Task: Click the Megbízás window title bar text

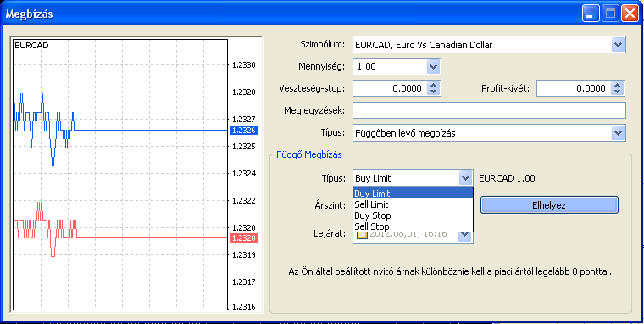Action: point(29,14)
